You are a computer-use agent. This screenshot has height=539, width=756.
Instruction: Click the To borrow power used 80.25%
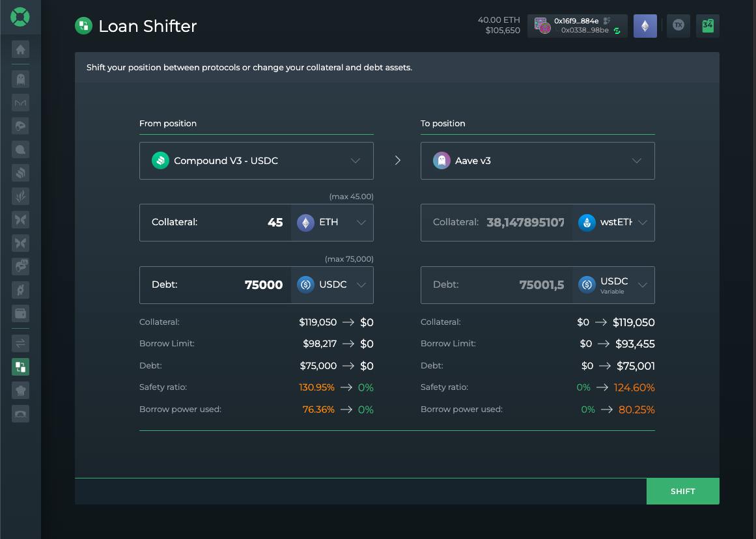point(636,409)
